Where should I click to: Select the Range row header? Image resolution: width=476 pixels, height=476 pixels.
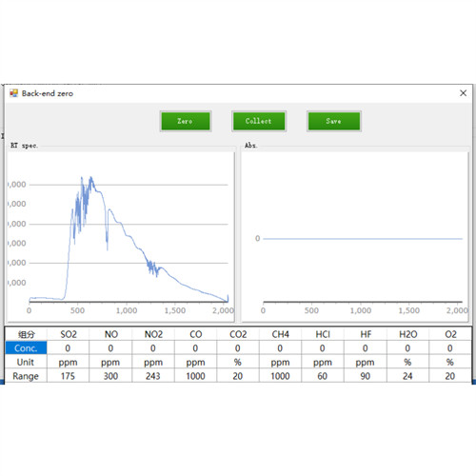[x=26, y=376]
